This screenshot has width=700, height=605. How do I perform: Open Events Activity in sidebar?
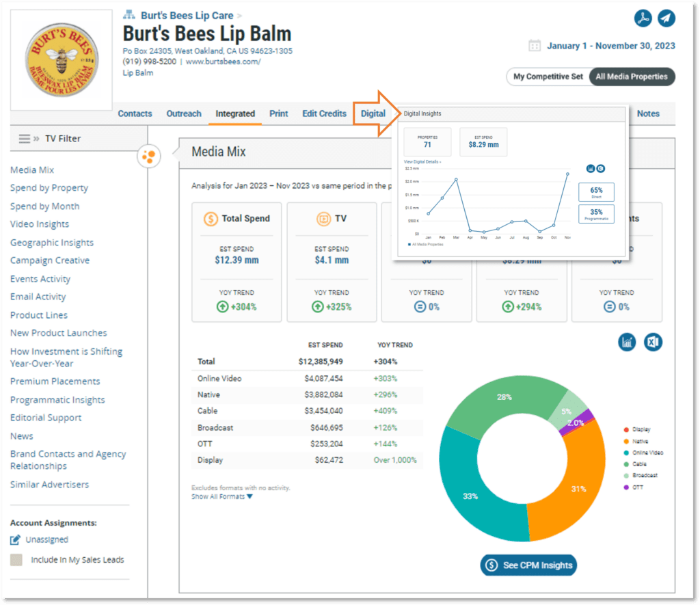(x=40, y=279)
